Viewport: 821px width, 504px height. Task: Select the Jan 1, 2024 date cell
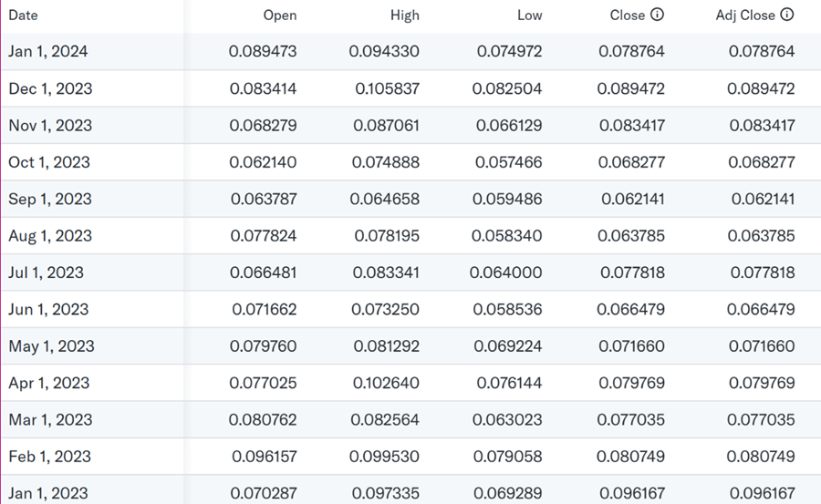[48, 51]
